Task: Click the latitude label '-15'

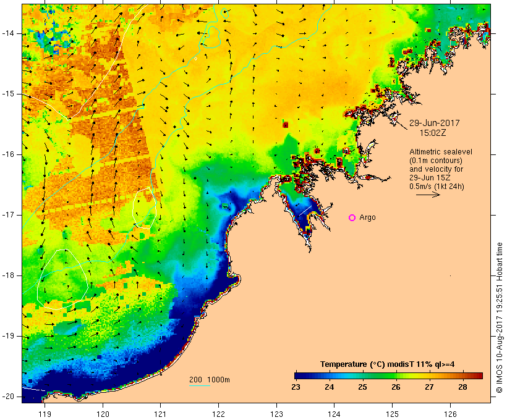Action: tap(7, 94)
